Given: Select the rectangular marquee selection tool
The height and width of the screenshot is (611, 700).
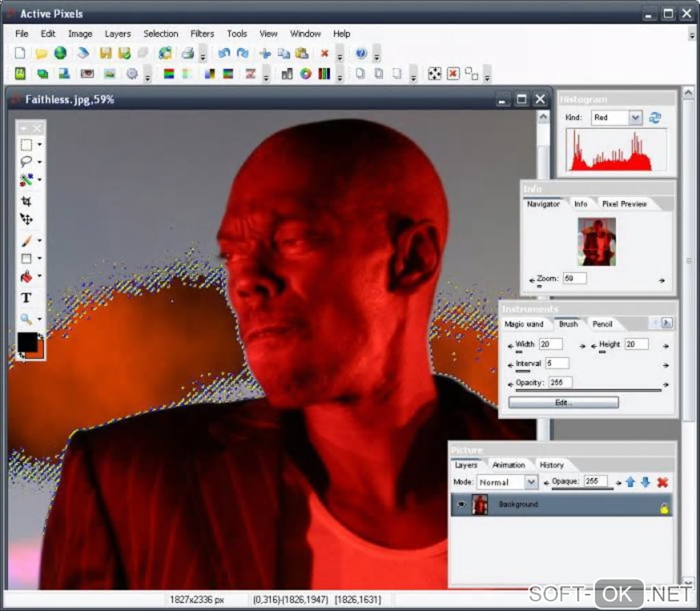Looking at the screenshot, I should pos(26,145).
